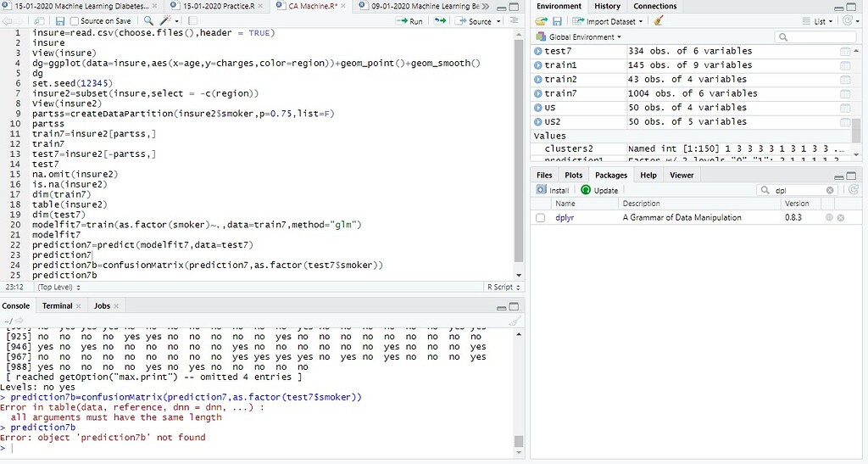Screen dimensions: 868x464
Task: View train7 data table grid icon
Action: click(845, 93)
